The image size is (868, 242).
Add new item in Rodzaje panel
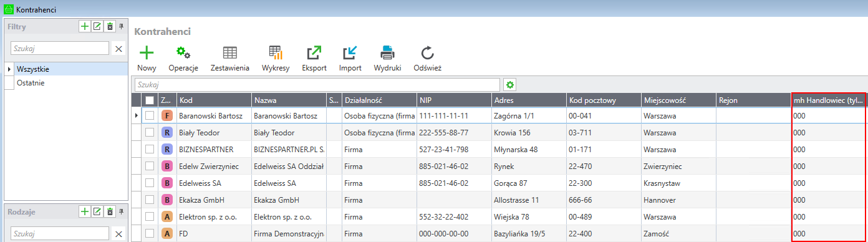84,211
